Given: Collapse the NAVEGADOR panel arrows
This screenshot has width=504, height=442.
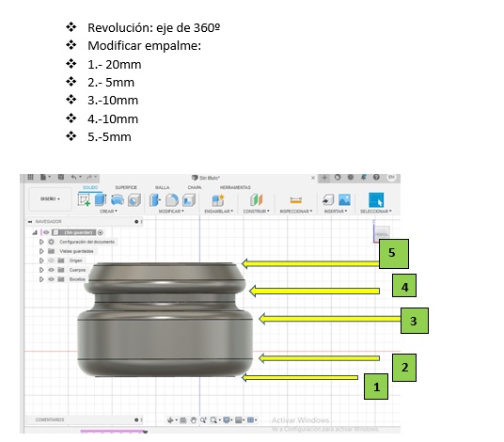Looking at the screenshot, I should coord(30,222).
